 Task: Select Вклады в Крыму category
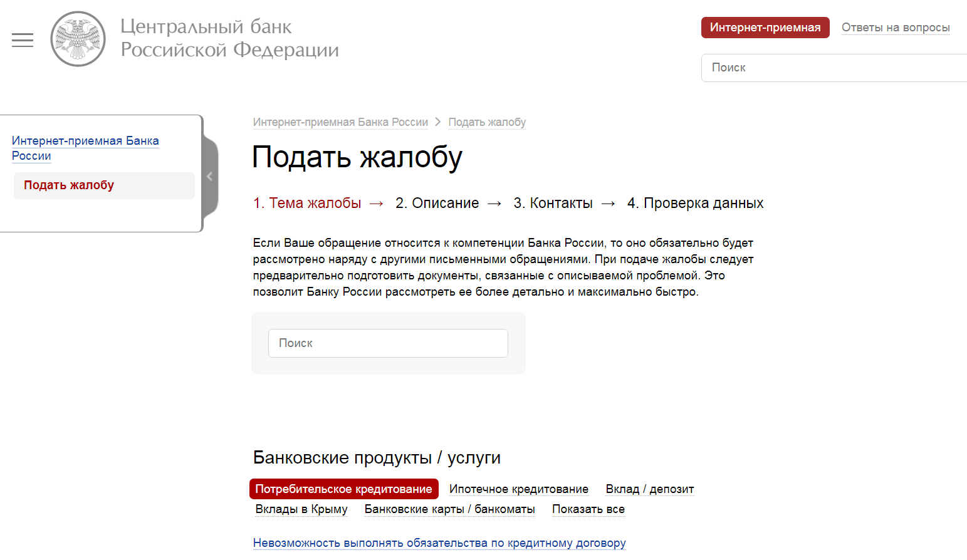click(301, 509)
